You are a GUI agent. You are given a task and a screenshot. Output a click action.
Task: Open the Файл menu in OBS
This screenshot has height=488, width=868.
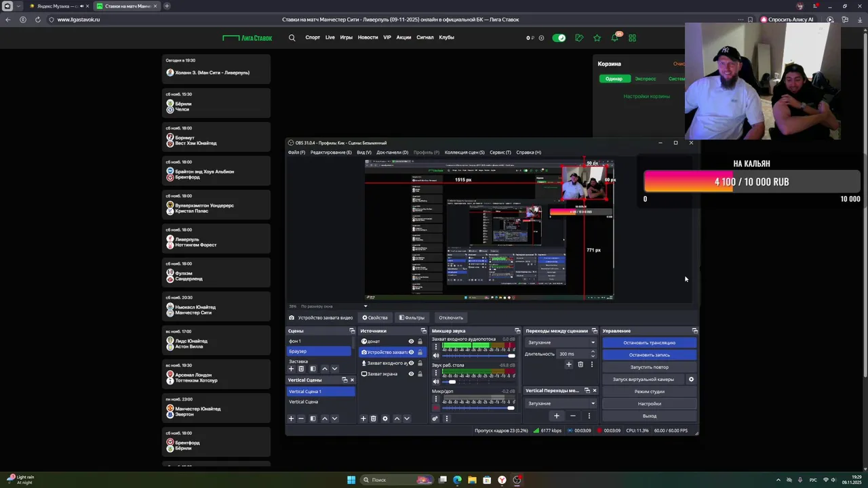[x=296, y=152]
